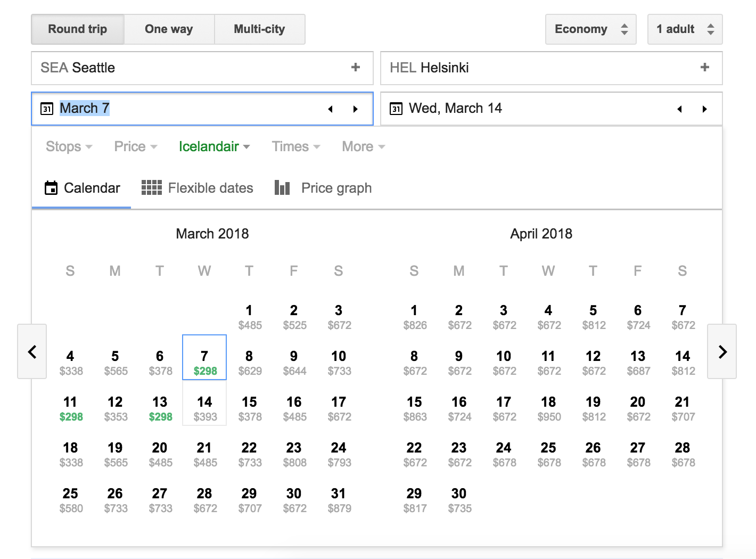
Task: Open the Economy cabin class dropdown
Action: (590, 29)
